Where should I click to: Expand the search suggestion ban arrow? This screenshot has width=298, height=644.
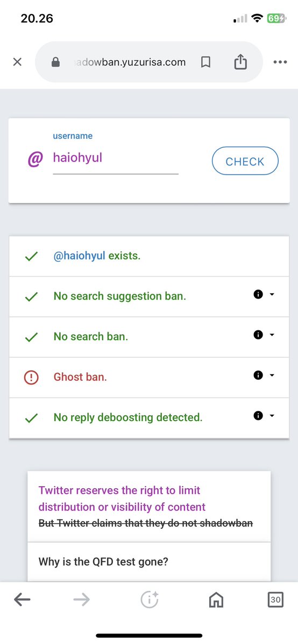click(272, 295)
